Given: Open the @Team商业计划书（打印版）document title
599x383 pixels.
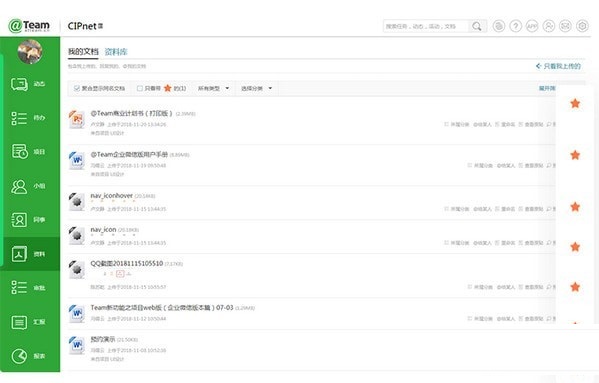Looking at the screenshot, I should [x=131, y=113].
